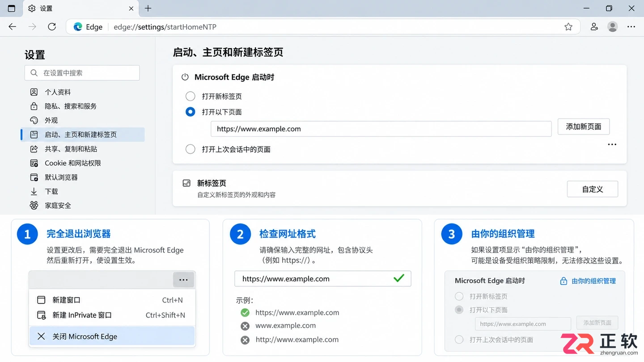Image resolution: width=644 pixels, height=362 pixels.
Task: Click the address bar URL
Action: pos(165,27)
